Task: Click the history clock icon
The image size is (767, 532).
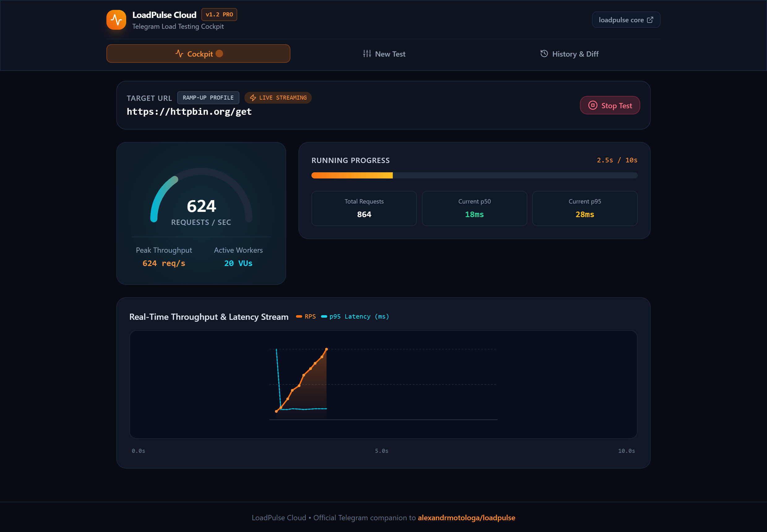Action: (544, 54)
